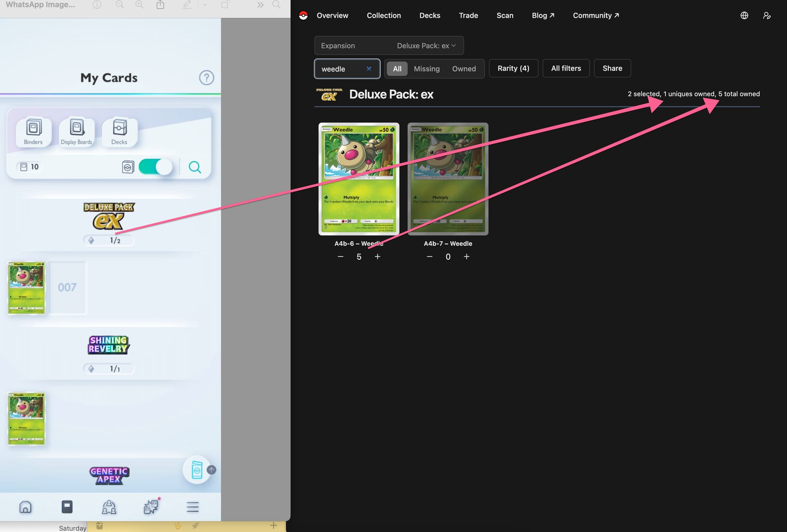Image resolution: width=787 pixels, height=532 pixels.
Task: Click the user profile icon
Action: pos(767,16)
